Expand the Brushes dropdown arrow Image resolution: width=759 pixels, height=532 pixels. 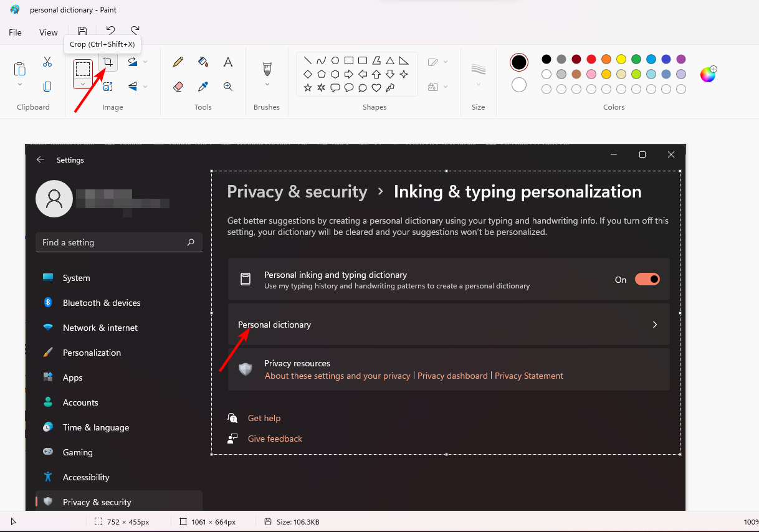[267, 84]
